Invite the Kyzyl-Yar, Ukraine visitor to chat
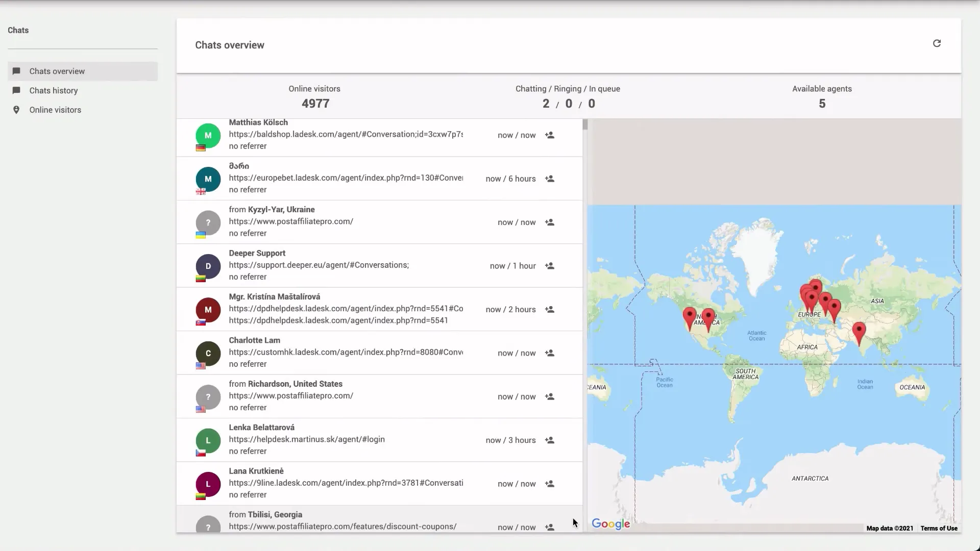Image resolution: width=980 pixels, height=551 pixels. pyautogui.click(x=550, y=222)
